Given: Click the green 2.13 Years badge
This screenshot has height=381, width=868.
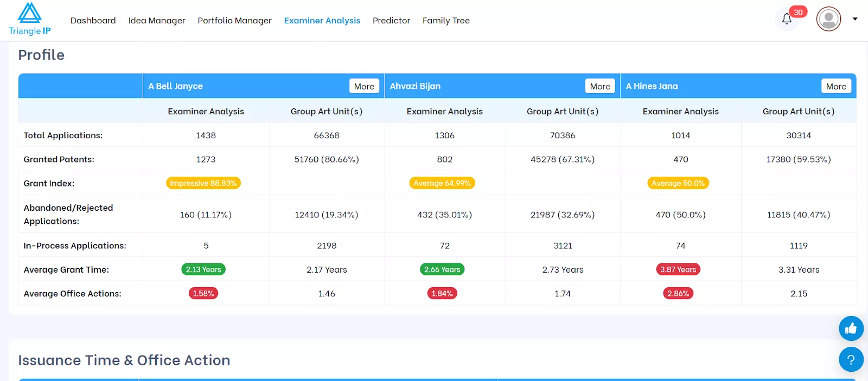Looking at the screenshot, I should click(203, 269).
